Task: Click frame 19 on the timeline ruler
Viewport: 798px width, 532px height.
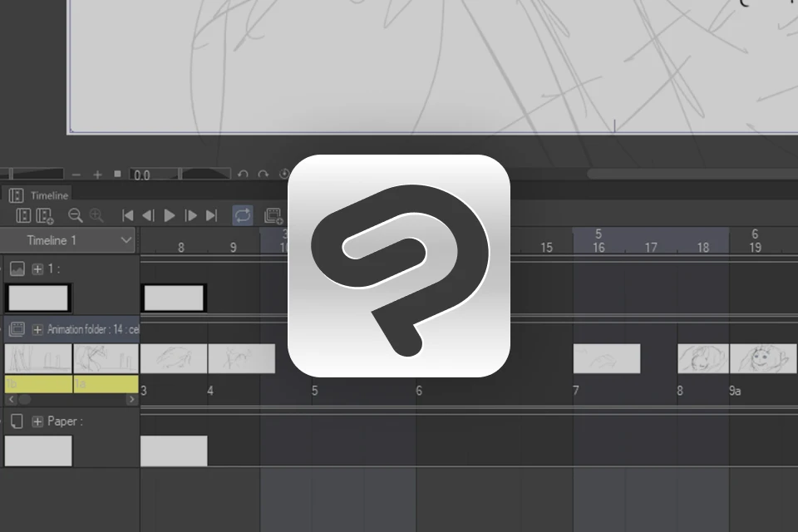Action: point(756,248)
